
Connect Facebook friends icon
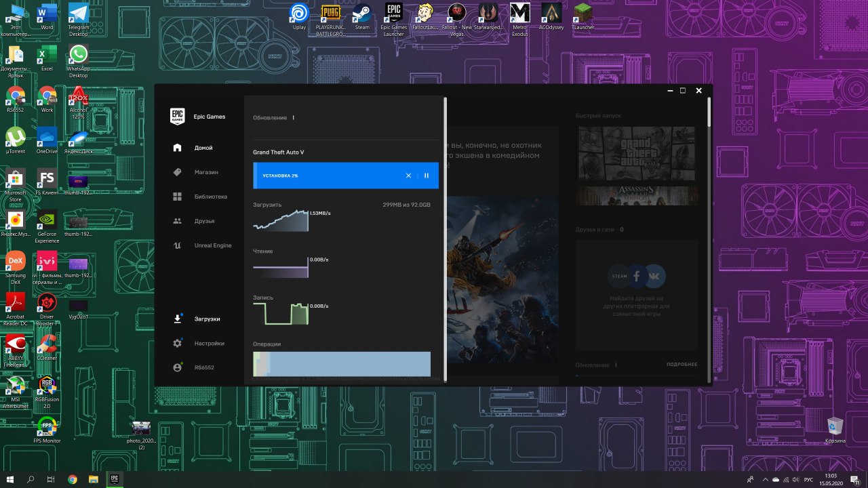637,276
